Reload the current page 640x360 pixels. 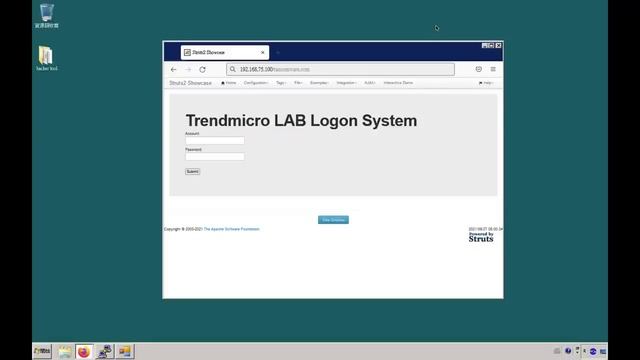click(x=202, y=70)
